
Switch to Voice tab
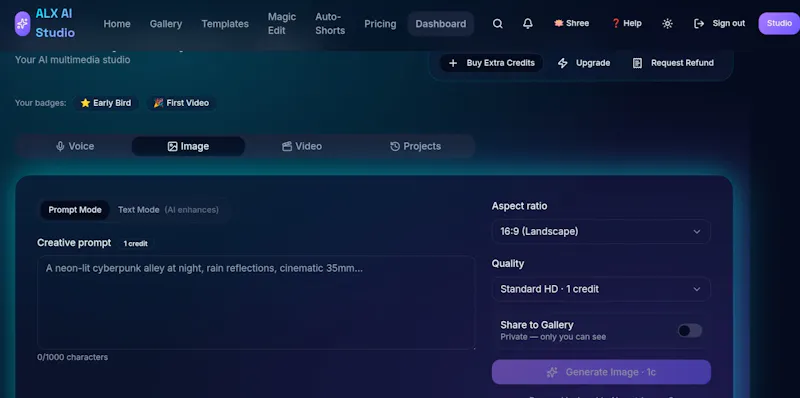[x=74, y=146]
